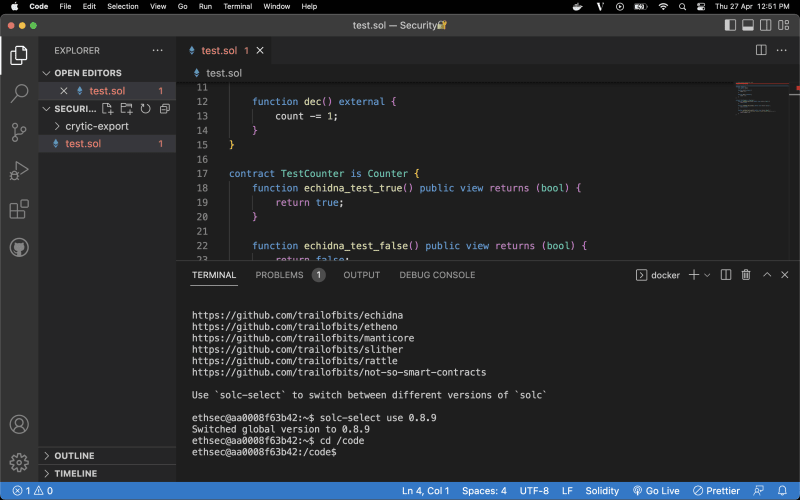This screenshot has height=500, width=800.
Task: Kill the terminal with trash icon
Action: point(746,275)
